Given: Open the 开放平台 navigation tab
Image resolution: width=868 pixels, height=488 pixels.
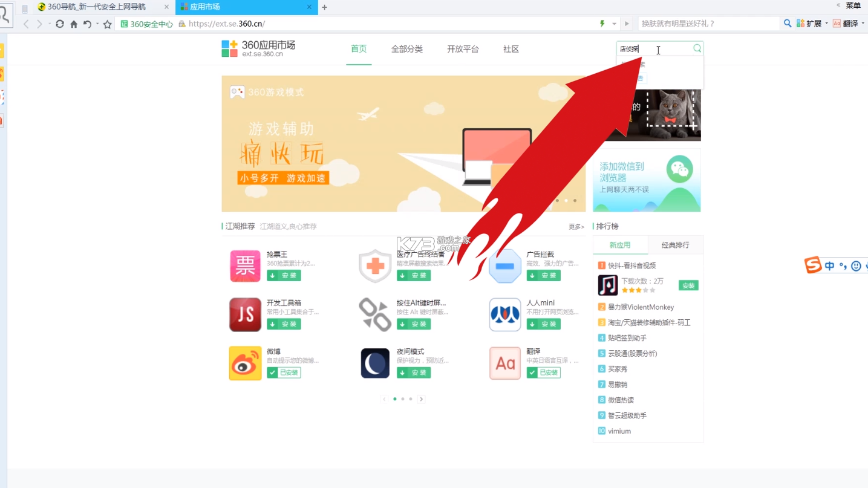Looking at the screenshot, I should pos(463,49).
